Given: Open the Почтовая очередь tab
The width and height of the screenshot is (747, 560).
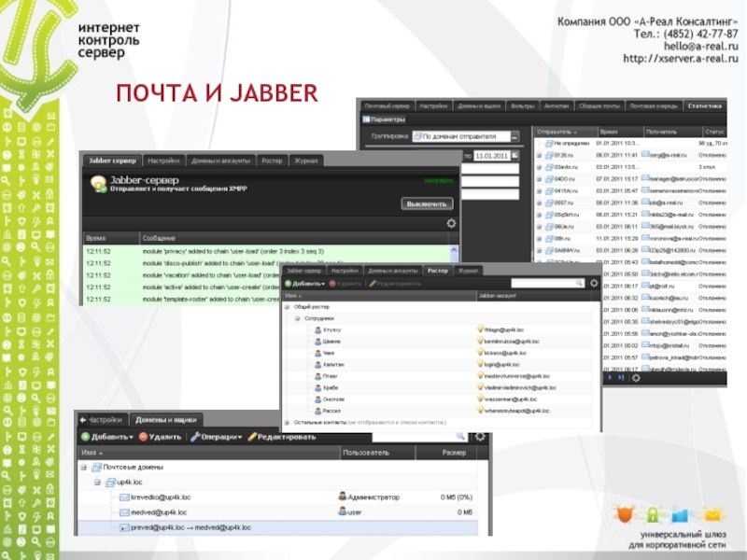Looking at the screenshot, I should (x=653, y=106).
